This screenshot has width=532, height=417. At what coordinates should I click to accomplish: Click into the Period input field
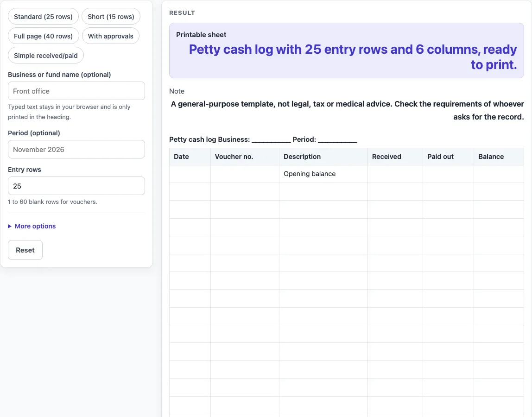(76, 149)
